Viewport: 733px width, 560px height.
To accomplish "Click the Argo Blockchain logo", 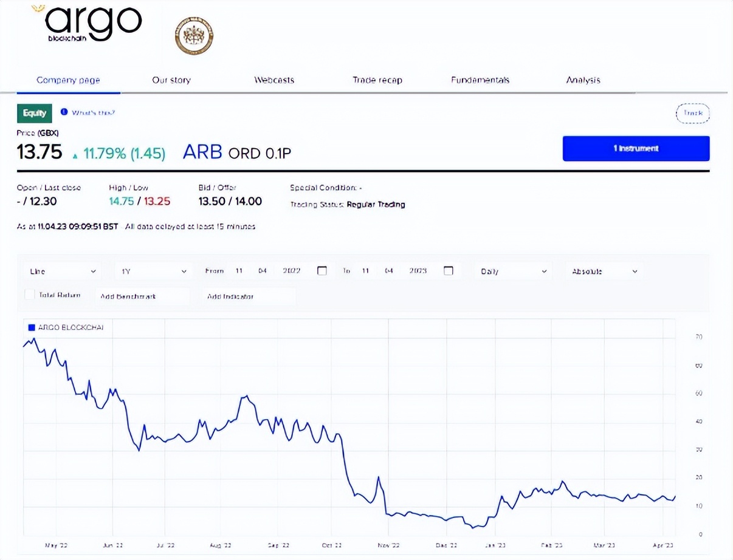I will [x=86, y=22].
